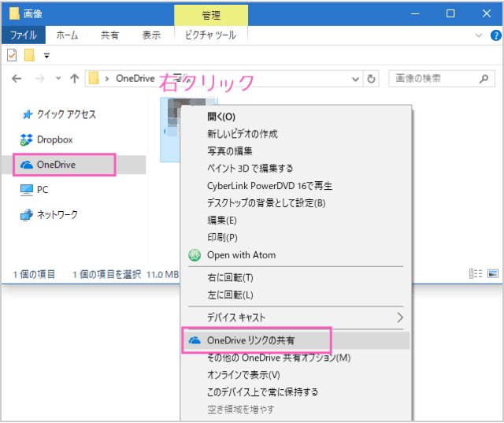The image size is (504, 423).
Task: Click the folder icon in address bar
Action: tap(94, 78)
